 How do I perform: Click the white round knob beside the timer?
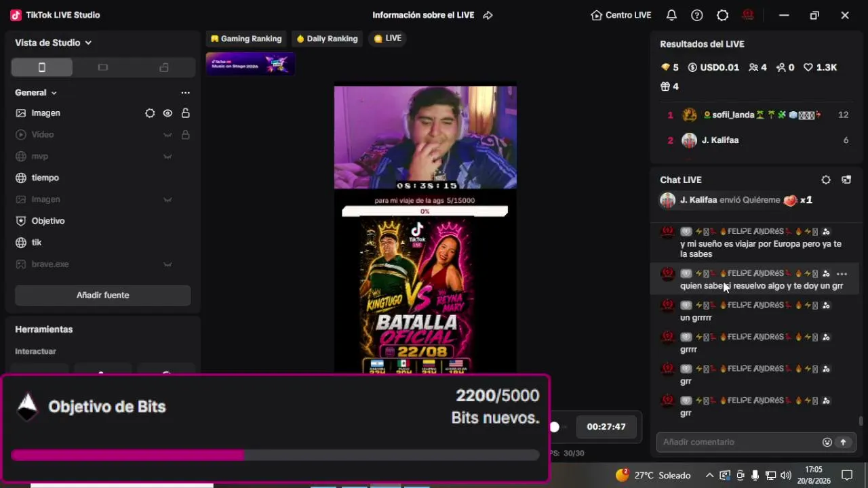click(555, 427)
